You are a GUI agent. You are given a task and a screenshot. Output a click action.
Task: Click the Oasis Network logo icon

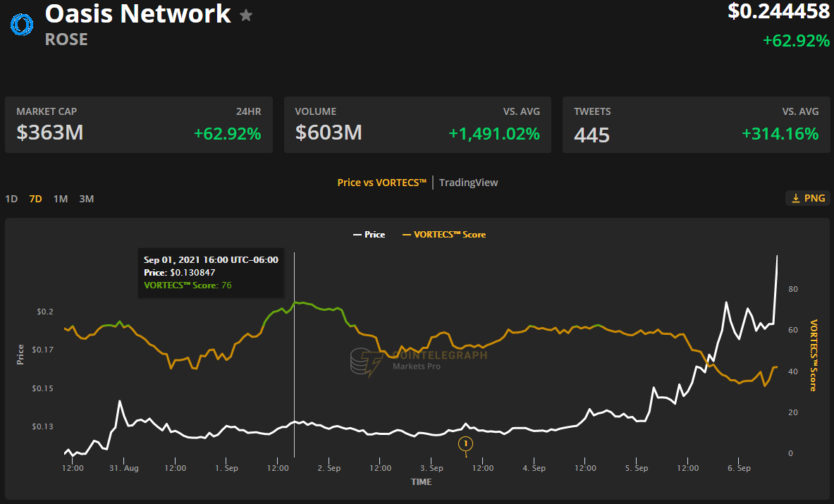click(21, 25)
